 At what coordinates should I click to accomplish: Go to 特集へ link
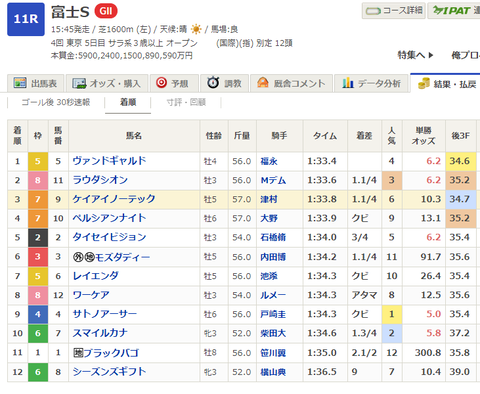click(415, 55)
